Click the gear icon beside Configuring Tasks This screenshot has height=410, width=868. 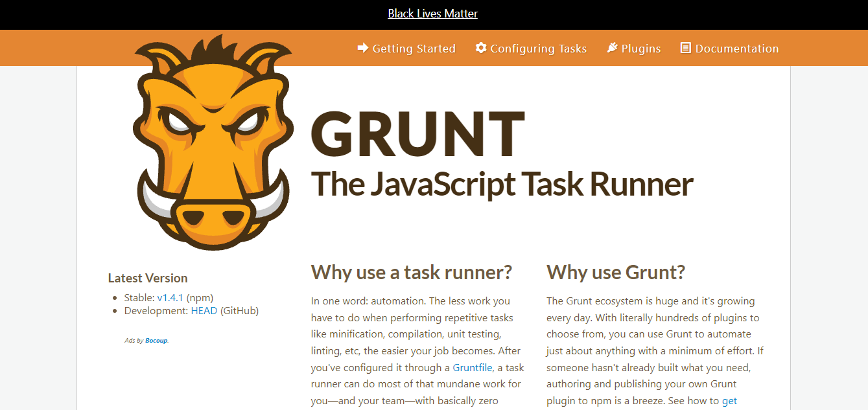pyautogui.click(x=481, y=48)
